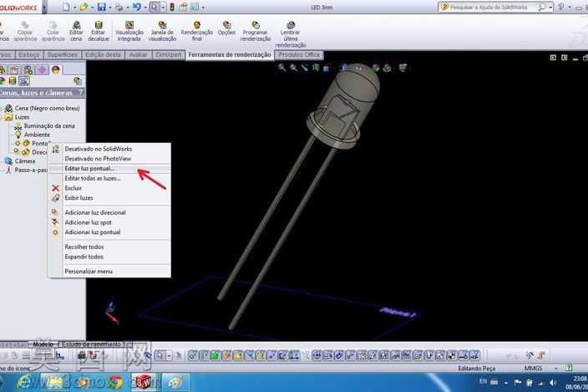Open Programar renderização
The image size is (588, 392).
tap(256, 31)
